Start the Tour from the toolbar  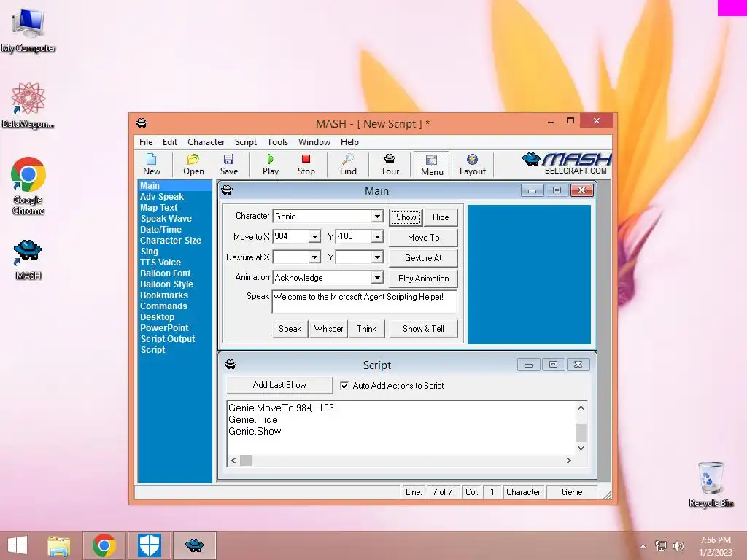pos(390,164)
